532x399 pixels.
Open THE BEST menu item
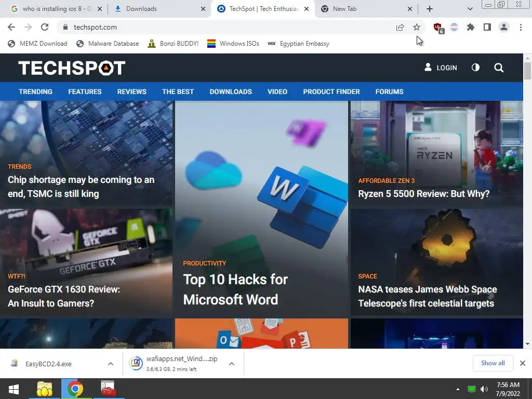click(178, 91)
